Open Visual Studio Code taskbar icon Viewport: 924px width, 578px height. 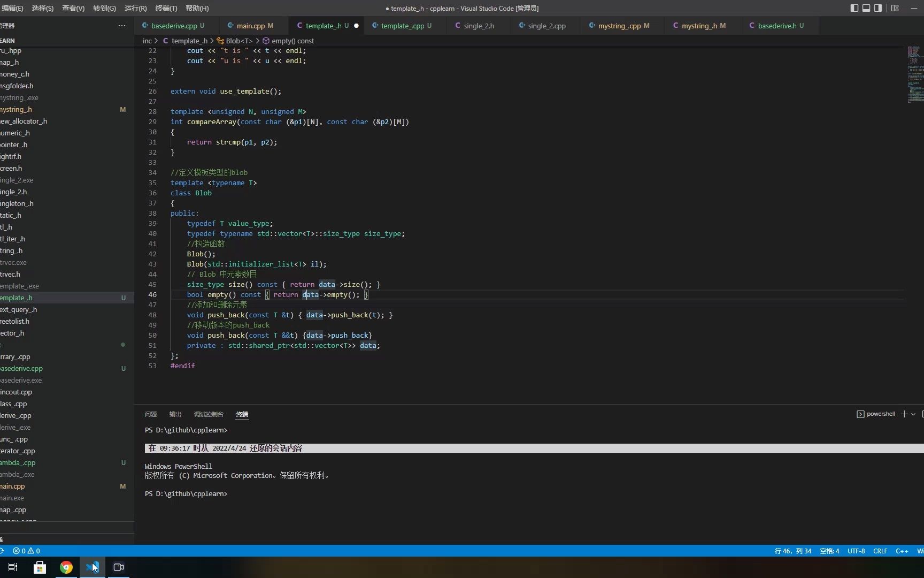pos(92,567)
